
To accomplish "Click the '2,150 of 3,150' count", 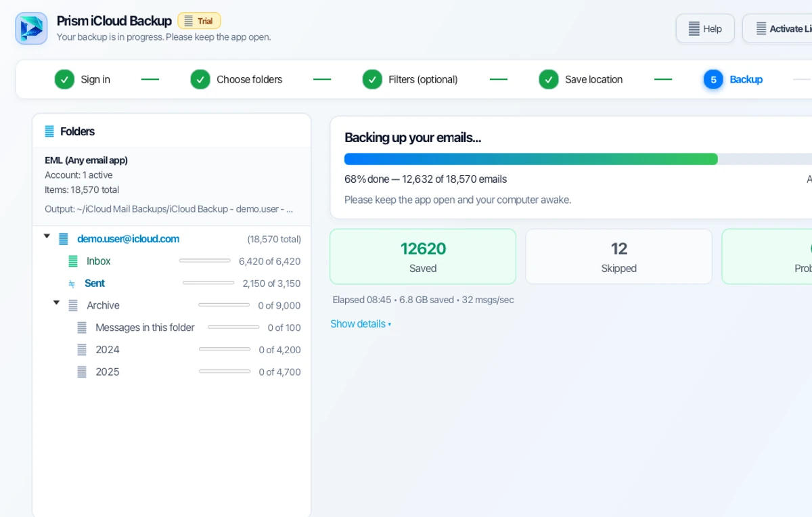I will (x=272, y=284).
